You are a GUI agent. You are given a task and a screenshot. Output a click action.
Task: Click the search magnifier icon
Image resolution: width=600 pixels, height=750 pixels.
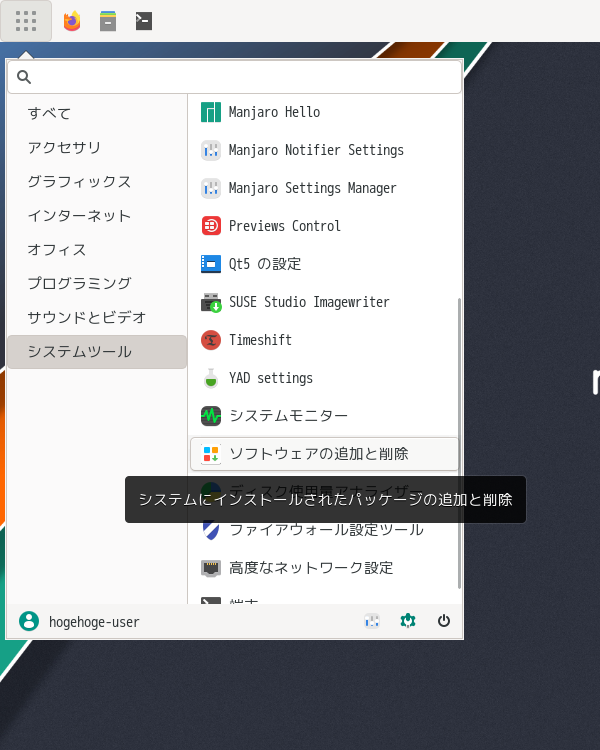[x=24, y=77]
